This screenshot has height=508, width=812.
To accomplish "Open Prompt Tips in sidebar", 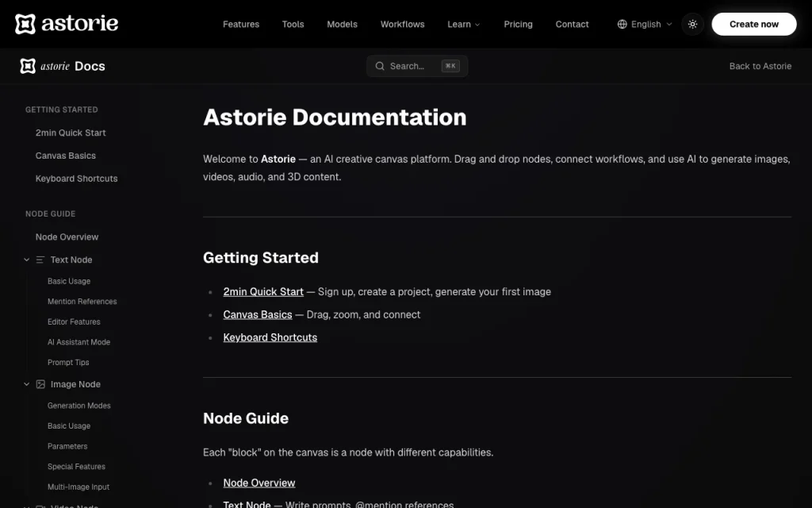I will tap(68, 362).
